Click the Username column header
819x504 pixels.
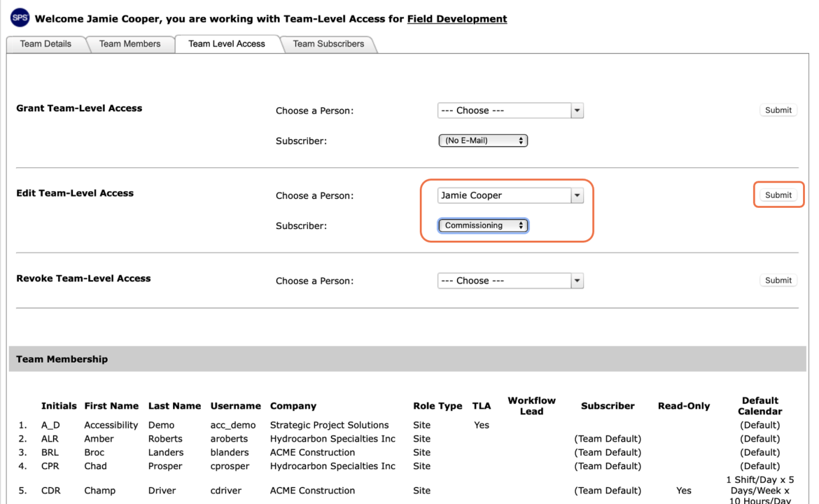point(236,406)
